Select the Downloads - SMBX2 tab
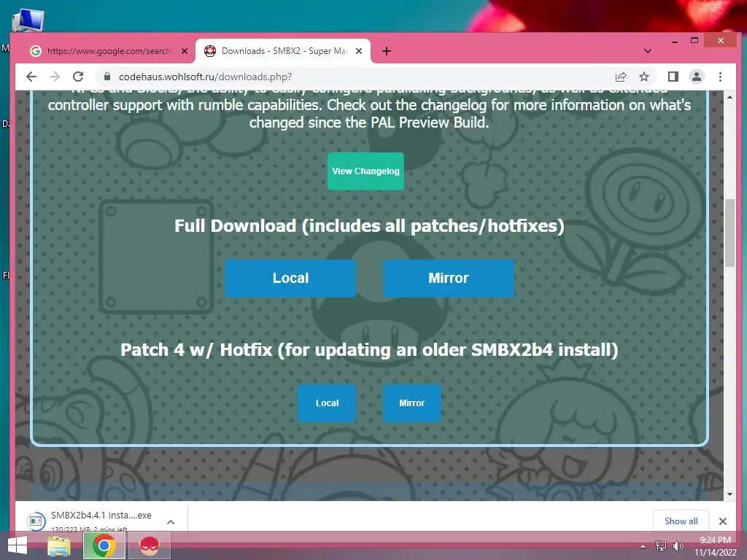Image resolution: width=747 pixels, height=560 pixels. pos(283,51)
